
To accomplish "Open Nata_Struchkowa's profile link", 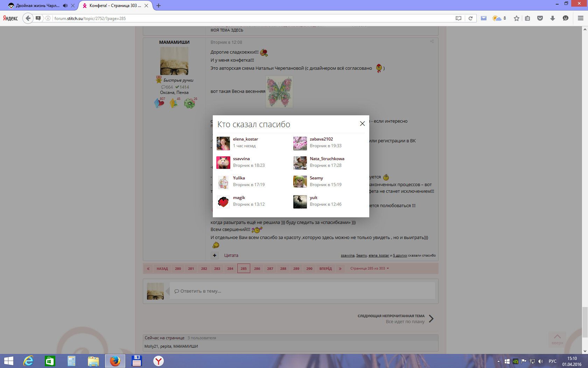I will (327, 159).
